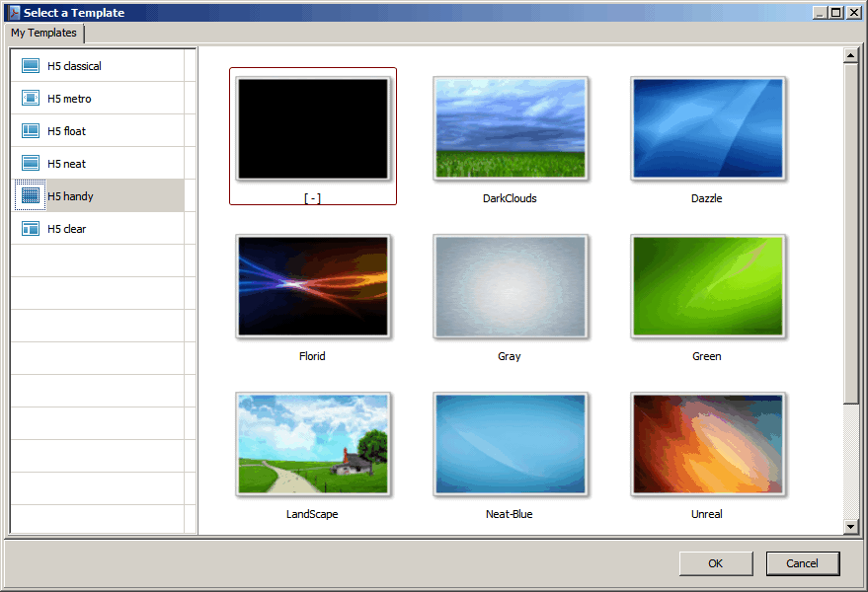Pick the DarkClouds theme thumbnail
Viewport: 868px width, 592px height.
pyautogui.click(x=510, y=129)
